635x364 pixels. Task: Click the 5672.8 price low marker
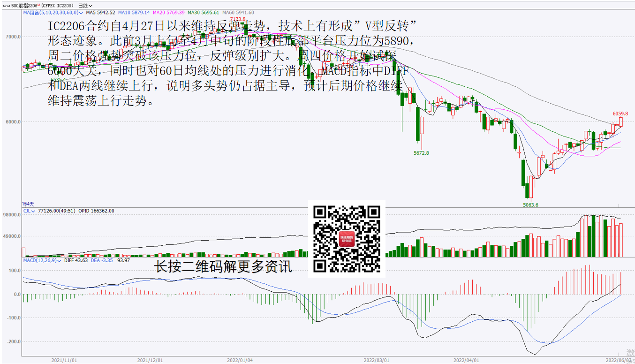click(x=421, y=153)
